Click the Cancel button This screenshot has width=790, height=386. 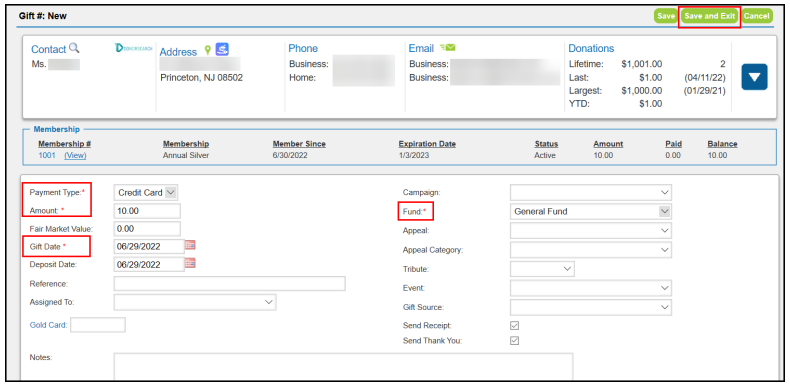pyautogui.click(x=757, y=16)
